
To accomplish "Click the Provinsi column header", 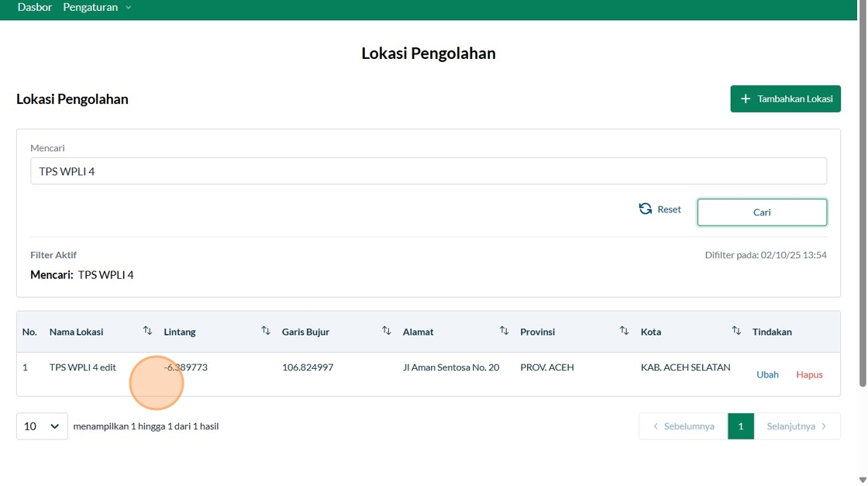I will coord(538,332).
